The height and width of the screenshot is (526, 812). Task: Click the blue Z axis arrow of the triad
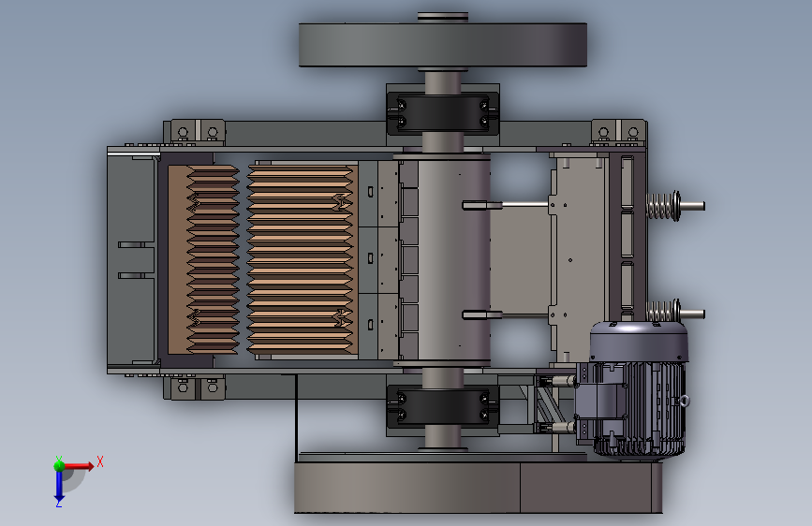(x=59, y=487)
